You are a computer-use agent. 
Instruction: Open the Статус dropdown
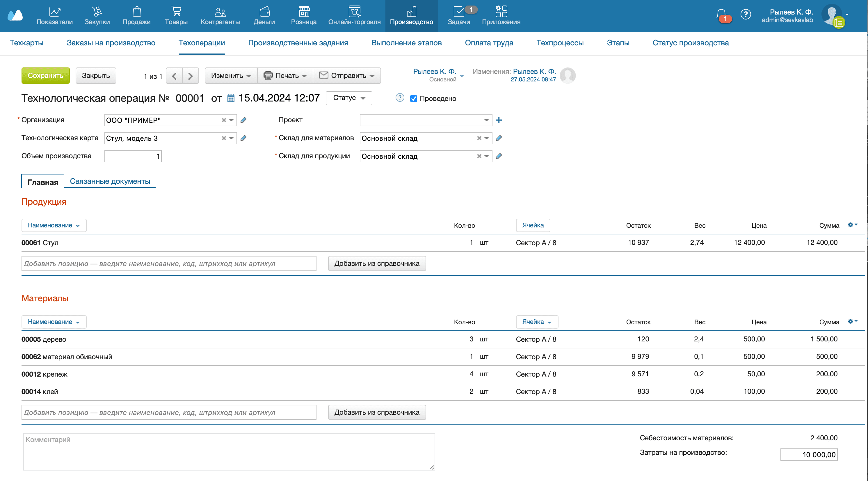349,98
